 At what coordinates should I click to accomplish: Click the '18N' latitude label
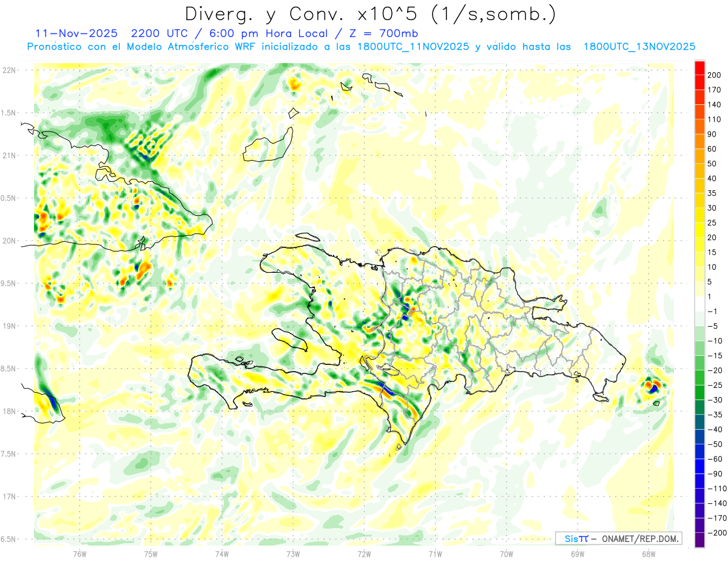8,411
